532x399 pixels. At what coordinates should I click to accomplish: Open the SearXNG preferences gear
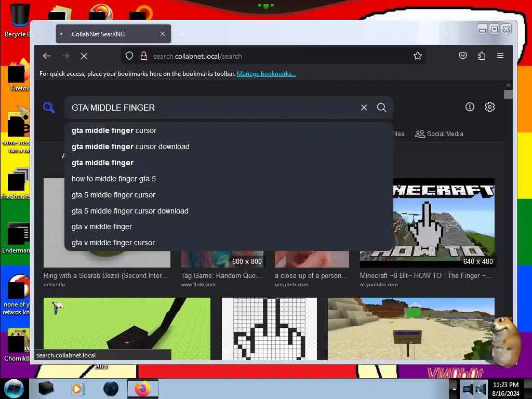click(x=489, y=107)
